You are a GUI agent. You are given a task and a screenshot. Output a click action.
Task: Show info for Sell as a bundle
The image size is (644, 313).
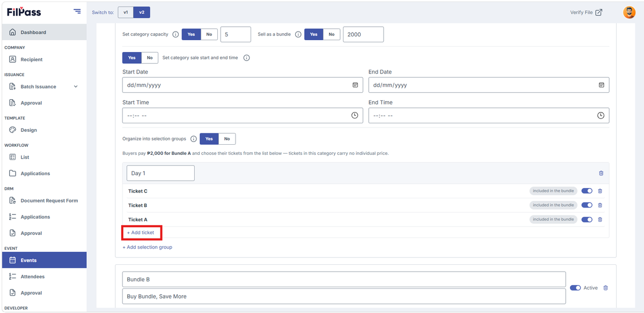point(298,34)
